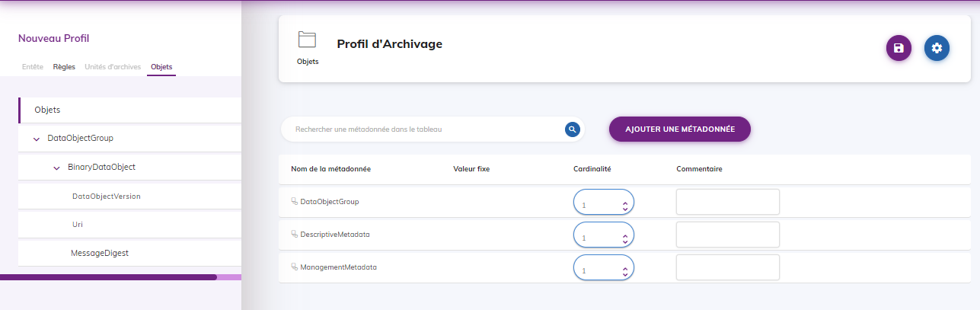Open settings with the blue gear icon
The width and height of the screenshot is (980, 310).
tap(937, 48)
